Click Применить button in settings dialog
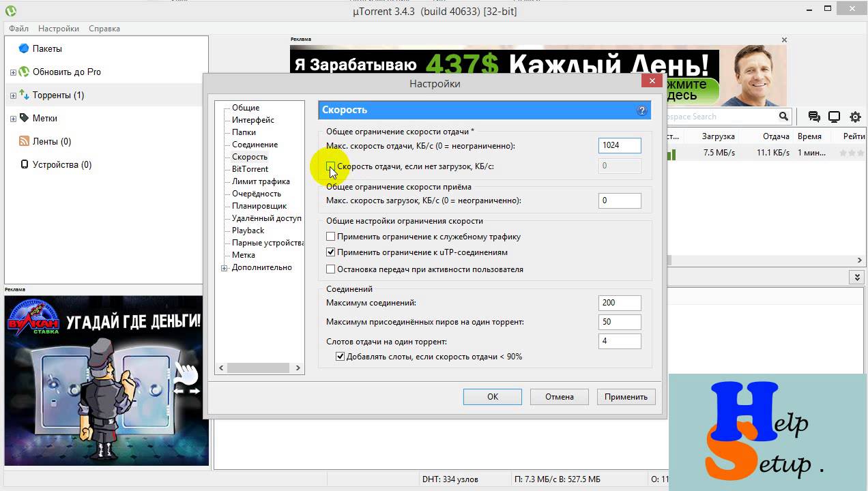This screenshot has width=868, height=491. coord(626,397)
